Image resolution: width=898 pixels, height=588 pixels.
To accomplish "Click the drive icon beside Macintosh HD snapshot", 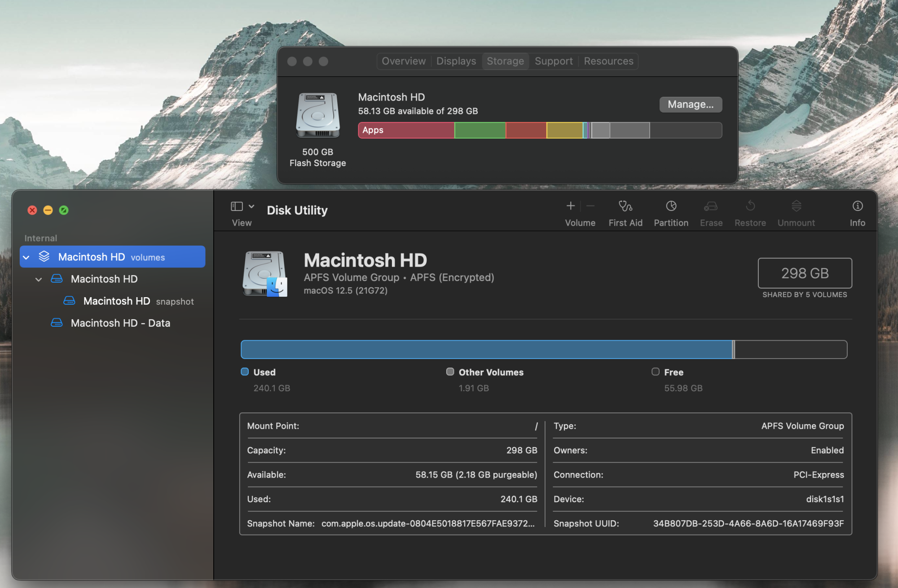I will (69, 300).
